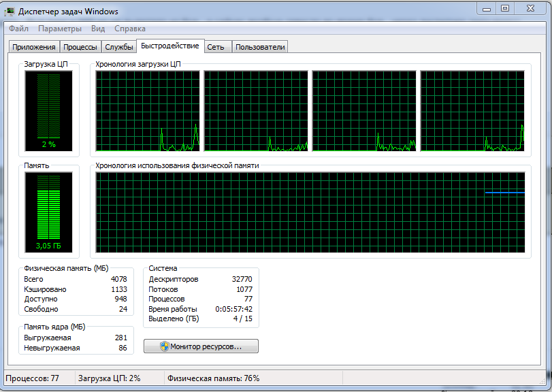Click status bar text Процессов: 77
This screenshot has width=552, height=392.
click(x=33, y=378)
